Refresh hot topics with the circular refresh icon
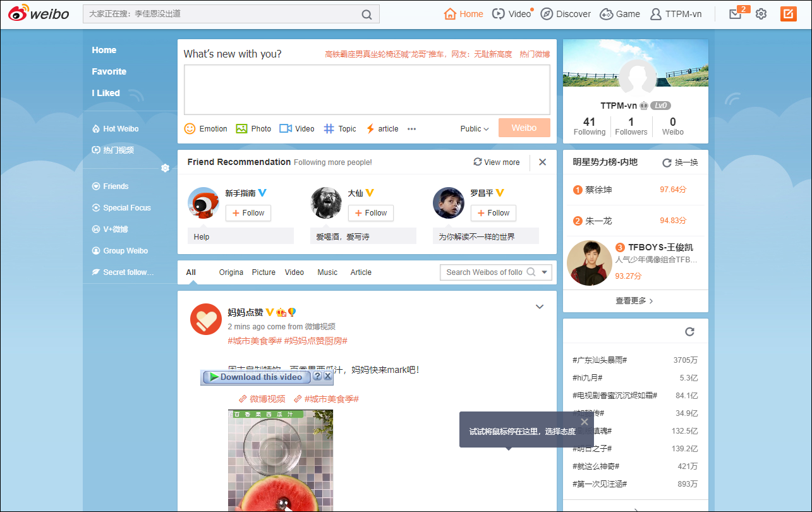 tap(689, 331)
